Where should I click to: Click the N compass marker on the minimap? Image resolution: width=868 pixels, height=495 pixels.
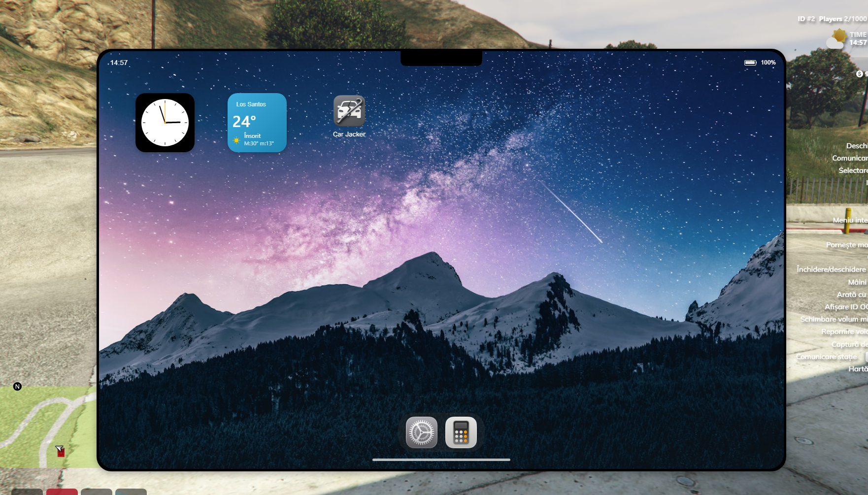click(18, 387)
